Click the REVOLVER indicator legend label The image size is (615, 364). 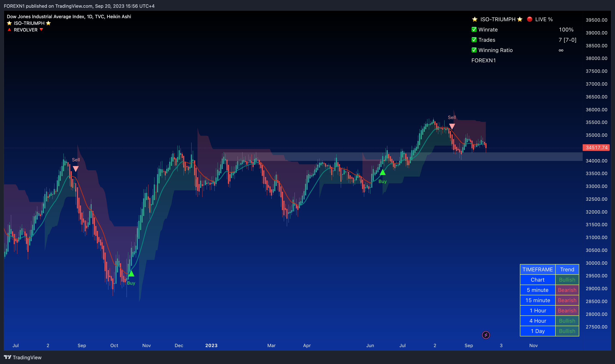coord(25,30)
